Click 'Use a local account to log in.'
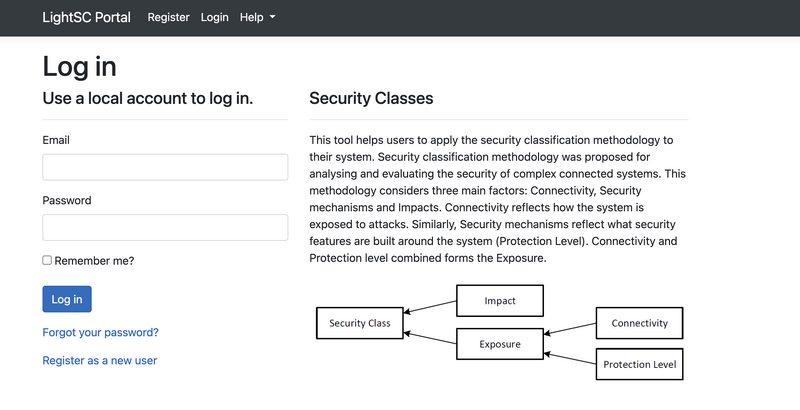 point(147,98)
